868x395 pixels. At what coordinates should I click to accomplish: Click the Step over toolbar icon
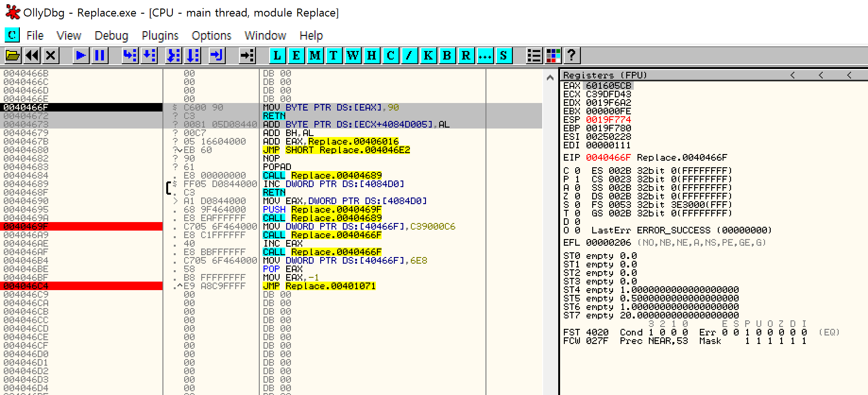pos(149,56)
